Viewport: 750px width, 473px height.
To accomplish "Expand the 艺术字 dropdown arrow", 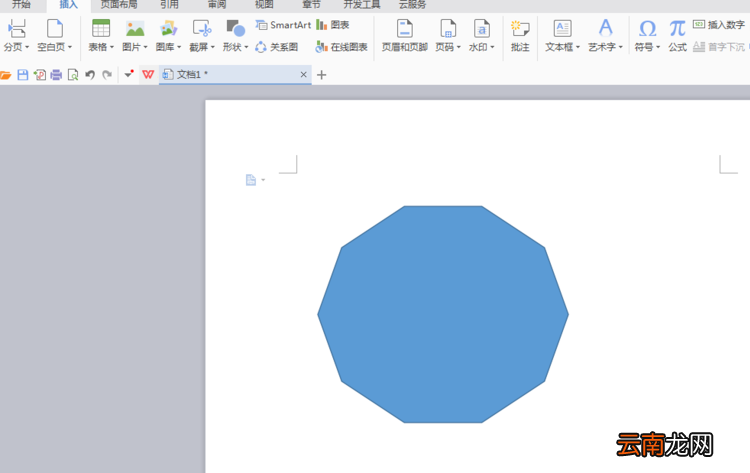I will point(621,47).
